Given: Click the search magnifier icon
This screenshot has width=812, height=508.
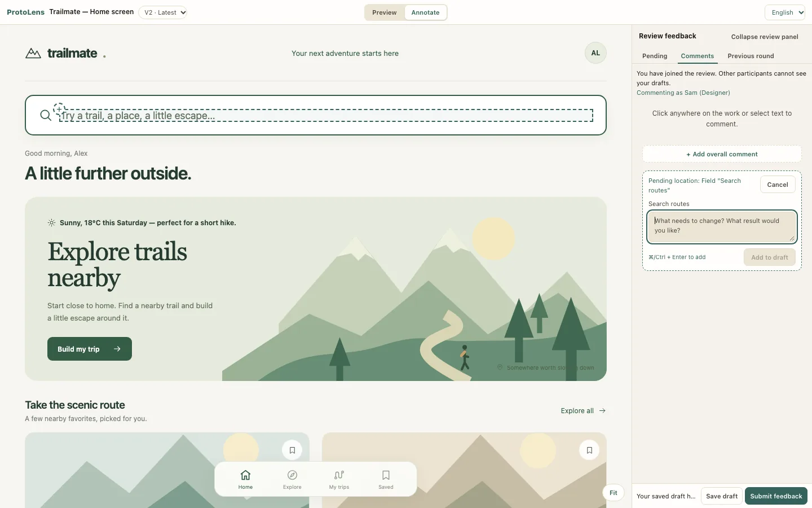Looking at the screenshot, I should [x=46, y=115].
